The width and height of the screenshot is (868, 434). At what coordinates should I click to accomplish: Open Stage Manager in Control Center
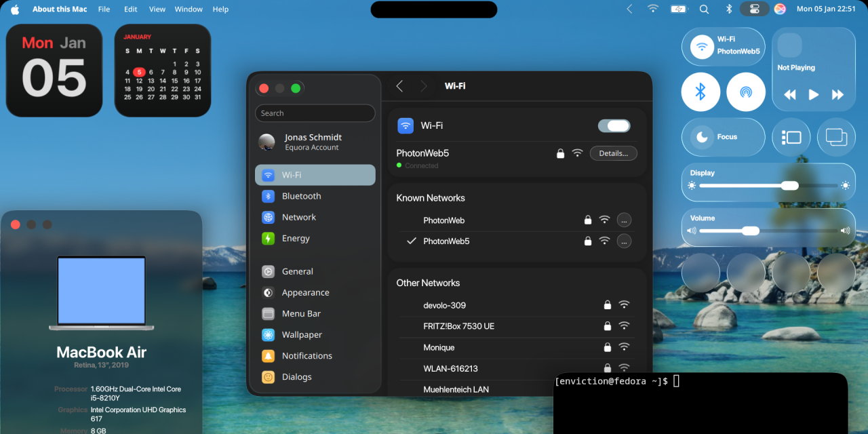point(791,138)
